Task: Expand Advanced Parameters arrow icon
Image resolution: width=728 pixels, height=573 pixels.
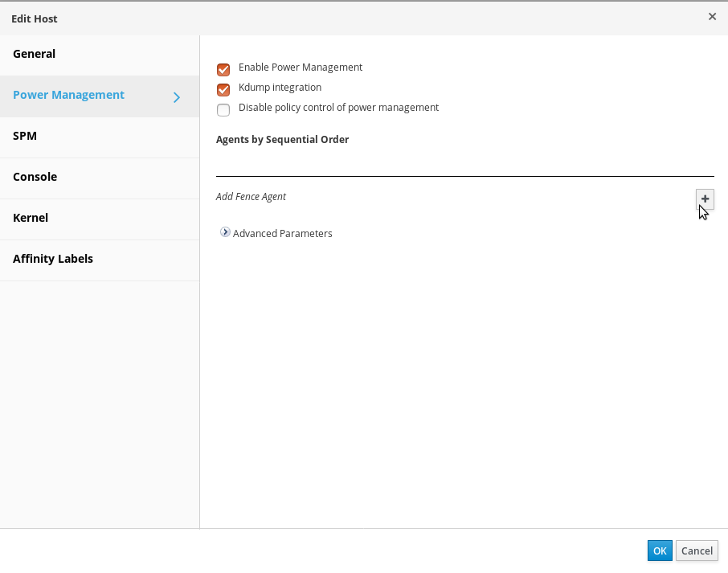Action: (x=225, y=232)
